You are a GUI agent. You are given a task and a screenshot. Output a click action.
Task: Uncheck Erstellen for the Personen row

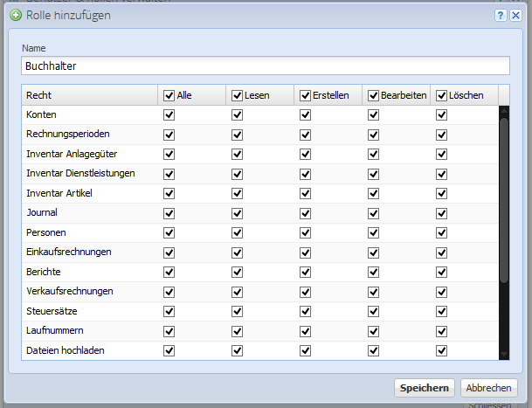305,232
